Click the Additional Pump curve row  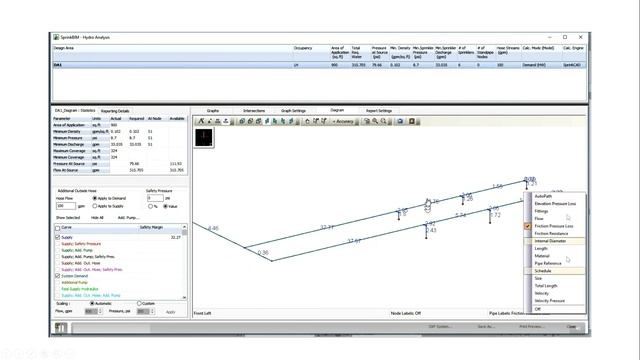click(118, 282)
